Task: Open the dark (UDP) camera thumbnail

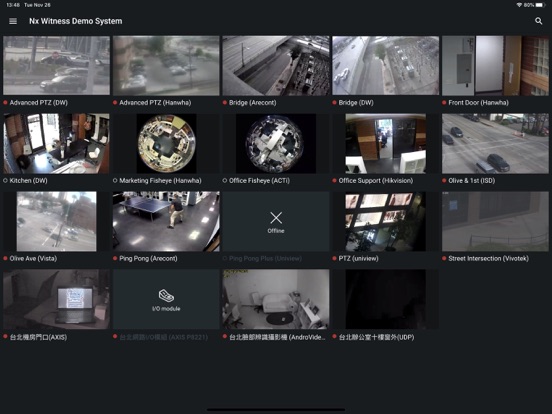Action: click(x=385, y=299)
